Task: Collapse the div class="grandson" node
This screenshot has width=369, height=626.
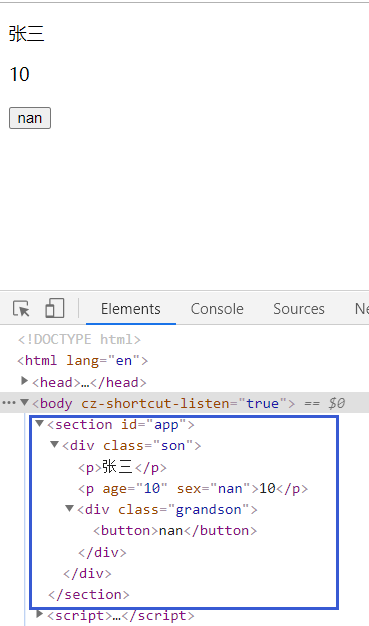Action: (69, 509)
